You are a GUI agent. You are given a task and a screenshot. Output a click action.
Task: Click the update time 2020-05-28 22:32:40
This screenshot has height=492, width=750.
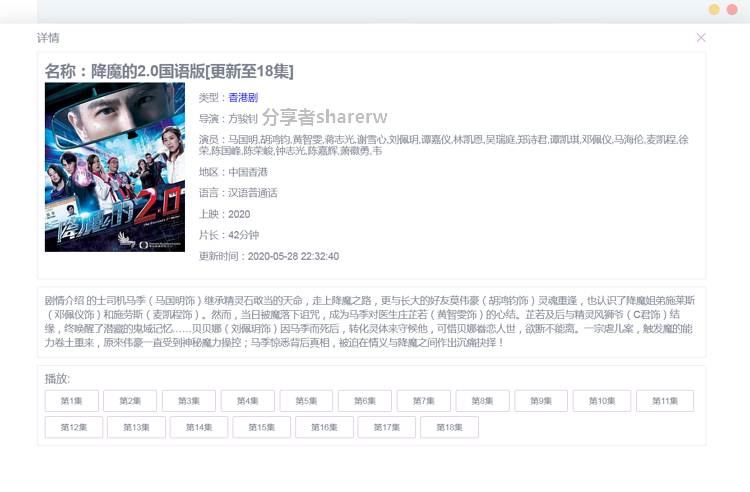(x=293, y=256)
